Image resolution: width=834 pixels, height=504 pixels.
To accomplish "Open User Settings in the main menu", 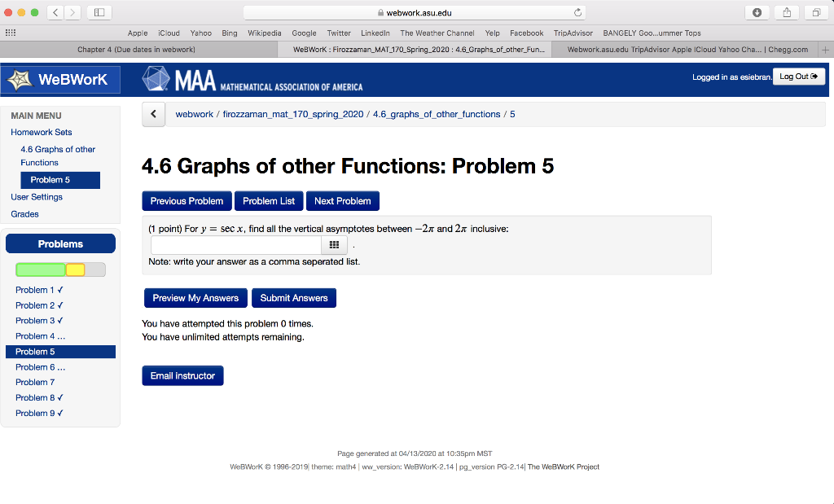I will [x=37, y=197].
